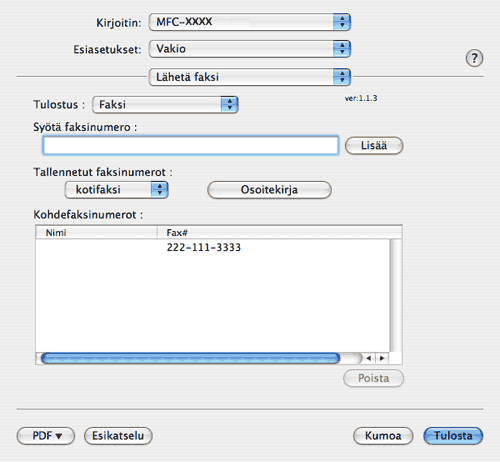Viewport: 500px width, 462px height.
Task: Select the MFC-XXXX printer dropdown
Action: [250, 22]
